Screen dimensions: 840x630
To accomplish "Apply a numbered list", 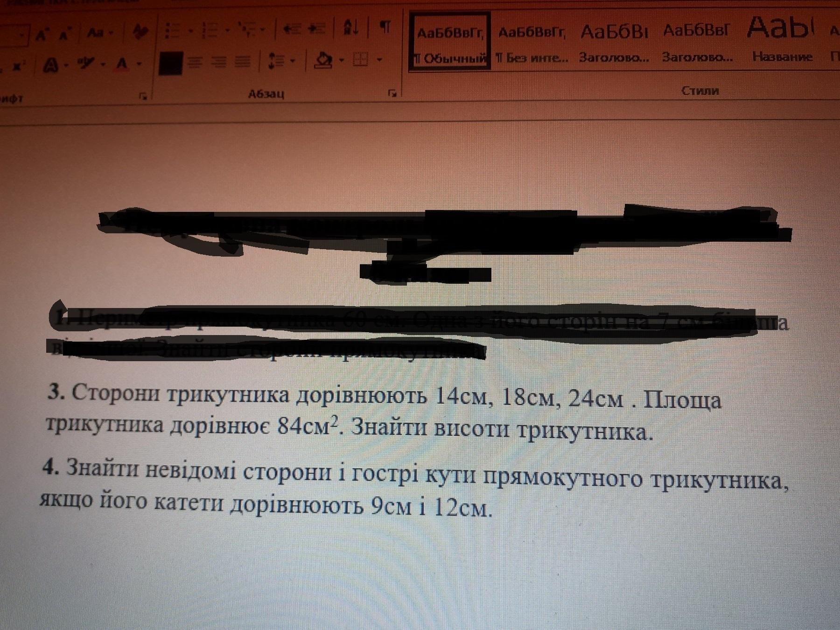I will [210, 31].
